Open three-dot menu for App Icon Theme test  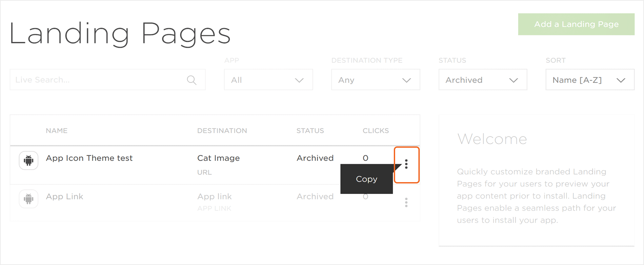(406, 164)
